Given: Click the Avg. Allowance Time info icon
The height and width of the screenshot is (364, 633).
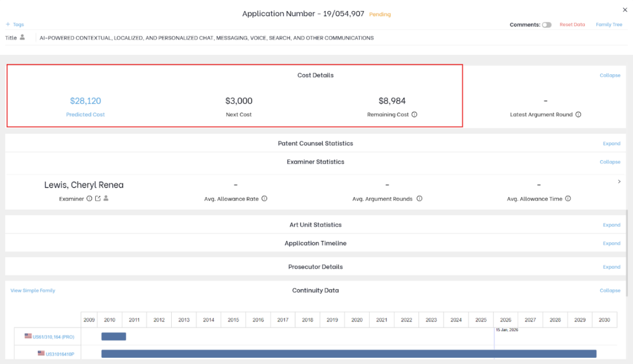Looking at the screenshot, I should tap(567, 198).
